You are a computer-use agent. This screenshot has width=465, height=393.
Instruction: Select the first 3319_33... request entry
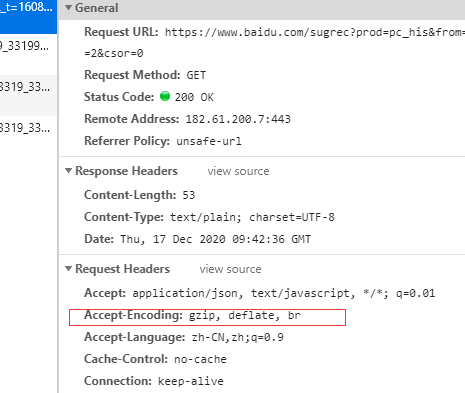[28, 87]
